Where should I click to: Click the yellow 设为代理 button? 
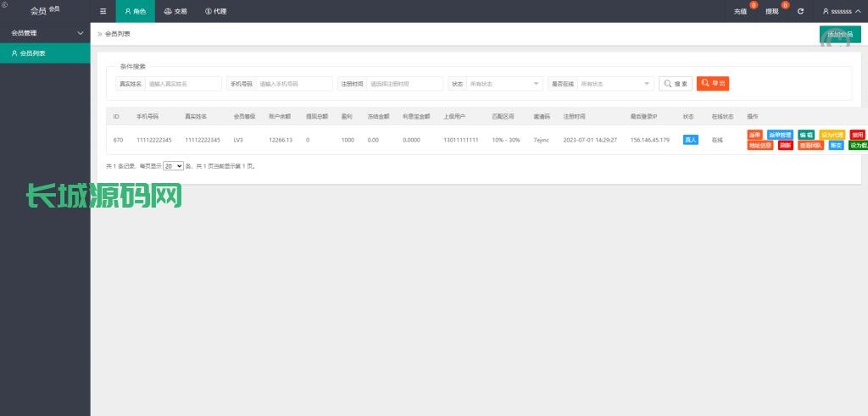832,134
